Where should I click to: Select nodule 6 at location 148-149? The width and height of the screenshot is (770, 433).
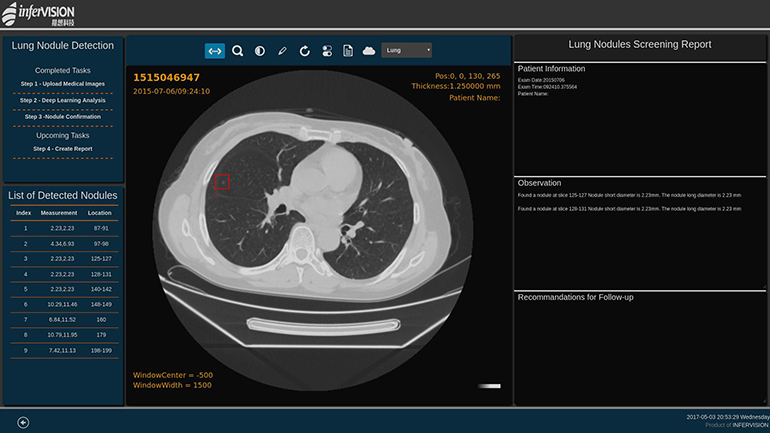pyautogui.click(x=63, y=303)
